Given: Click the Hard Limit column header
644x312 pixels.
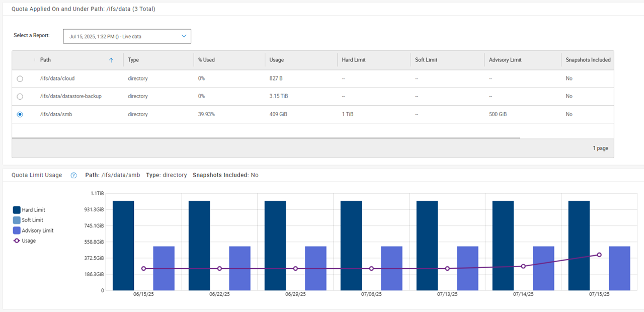Looking at the screenshot, I should [354, 60].
